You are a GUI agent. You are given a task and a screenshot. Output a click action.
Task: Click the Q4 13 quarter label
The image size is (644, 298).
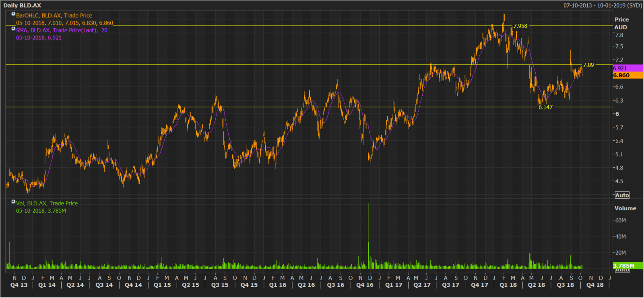[19, 285]
